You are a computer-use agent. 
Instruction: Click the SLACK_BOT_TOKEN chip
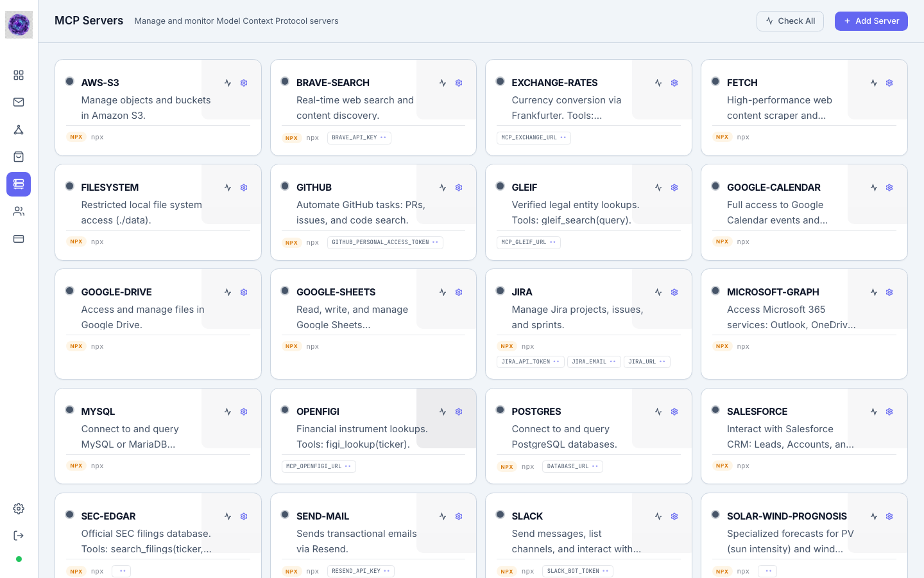coord(577,571)
